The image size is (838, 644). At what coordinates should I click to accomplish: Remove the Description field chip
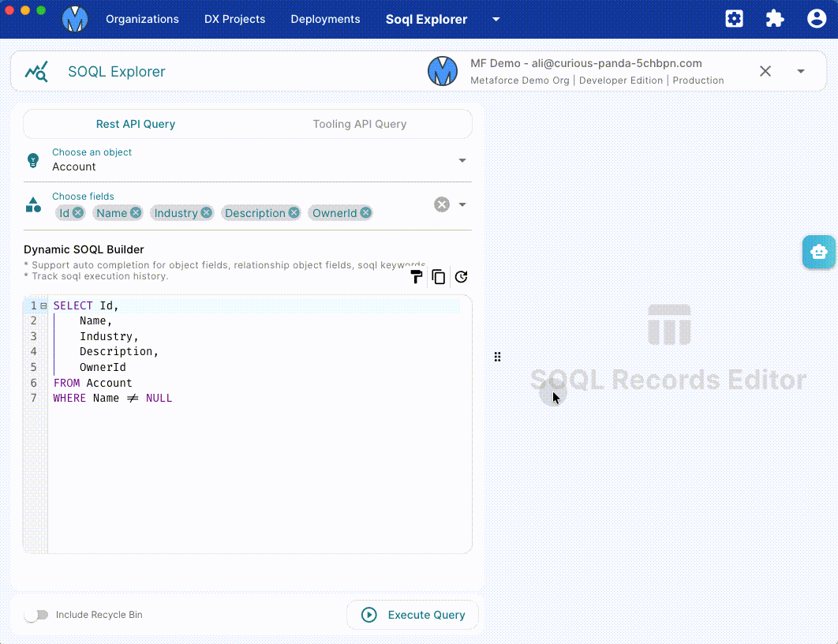coord(294,213)
